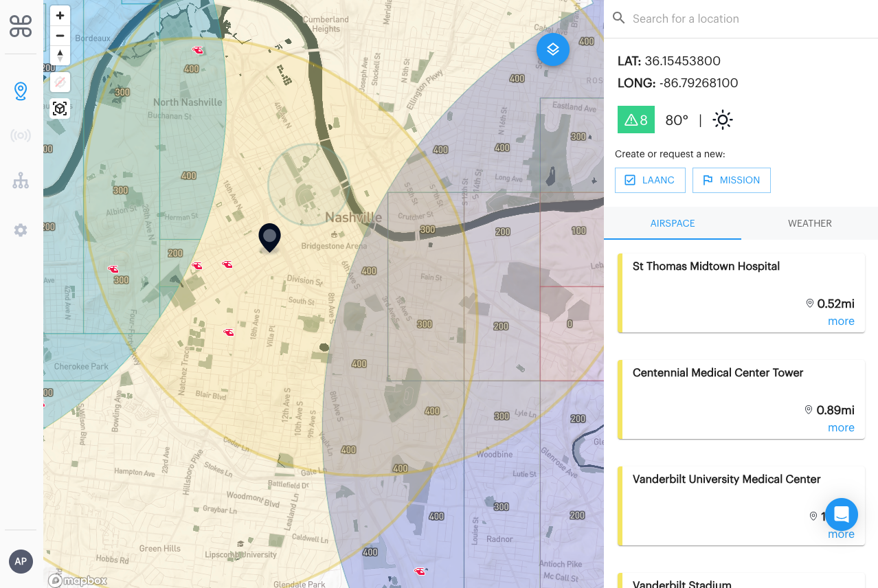
Task: Click the Cumberland Heights map label
Action: [326, 24]
